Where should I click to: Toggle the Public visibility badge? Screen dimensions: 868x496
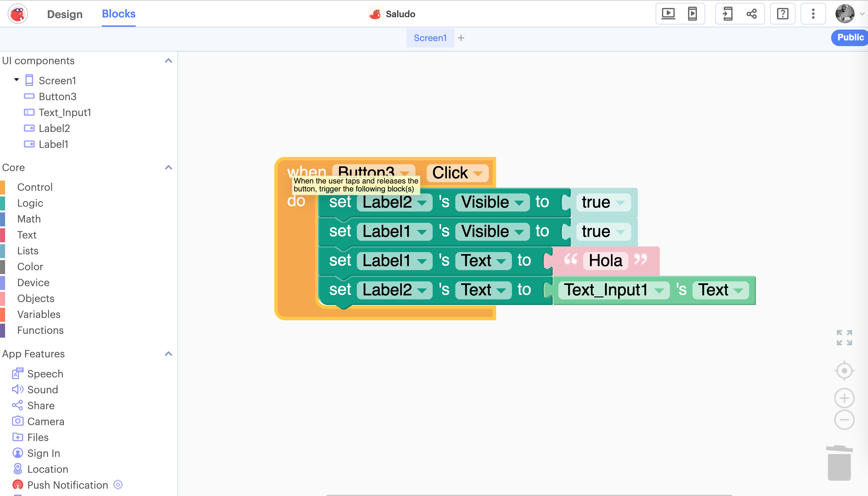(x=850, y=38)
